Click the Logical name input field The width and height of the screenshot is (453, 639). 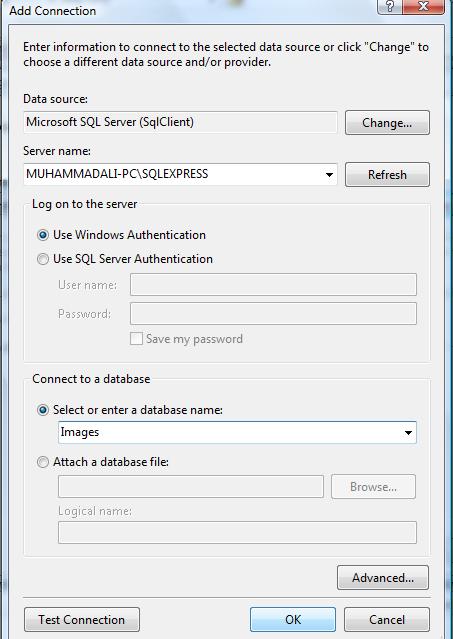coord(237,532)
